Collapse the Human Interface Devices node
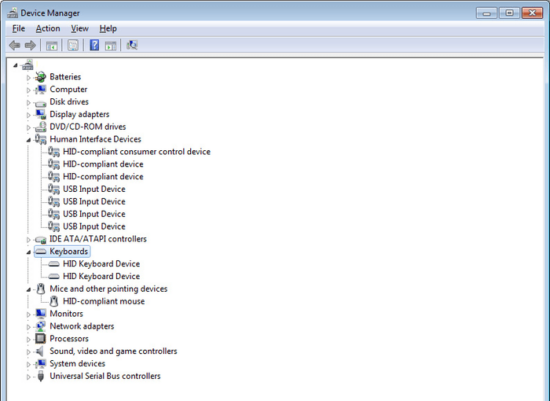The image size is (550, 401). 28,140
